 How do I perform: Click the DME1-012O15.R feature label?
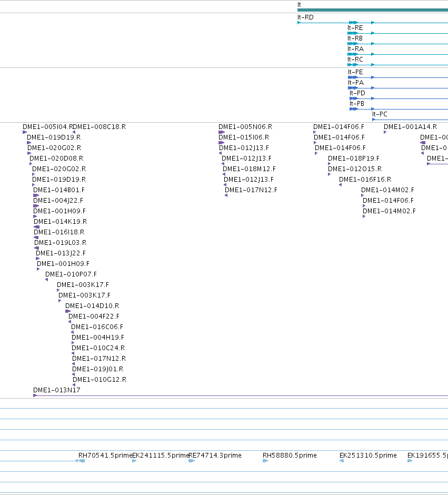point(355,169)
